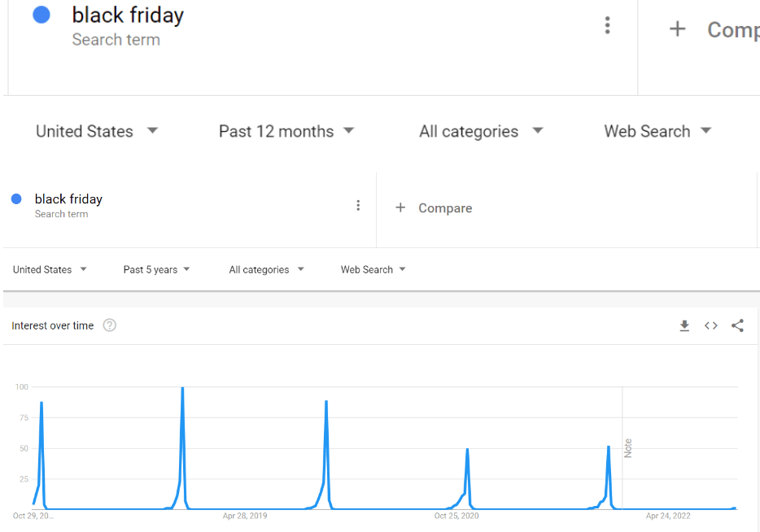Click the plus icon beside the small Compare
The width and height of the screenshot is (760, 532).
400,208
